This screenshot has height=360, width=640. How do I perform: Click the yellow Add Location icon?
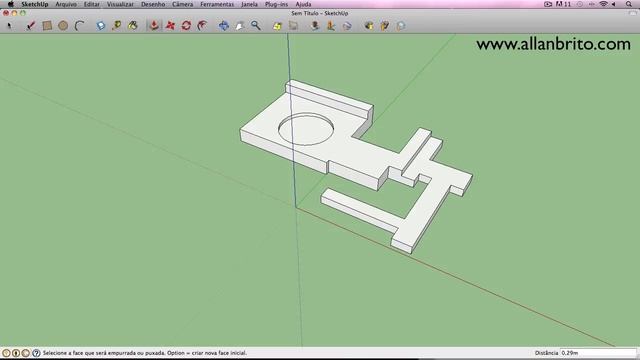[x=277, y=26]
